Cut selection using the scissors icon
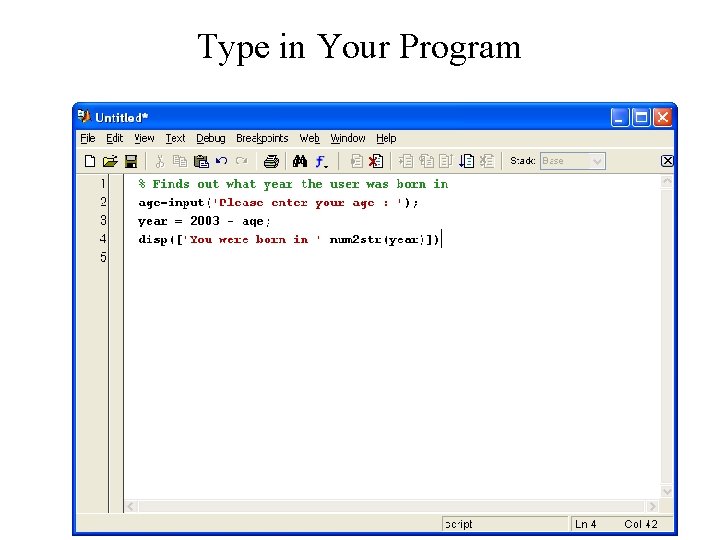 159,161
